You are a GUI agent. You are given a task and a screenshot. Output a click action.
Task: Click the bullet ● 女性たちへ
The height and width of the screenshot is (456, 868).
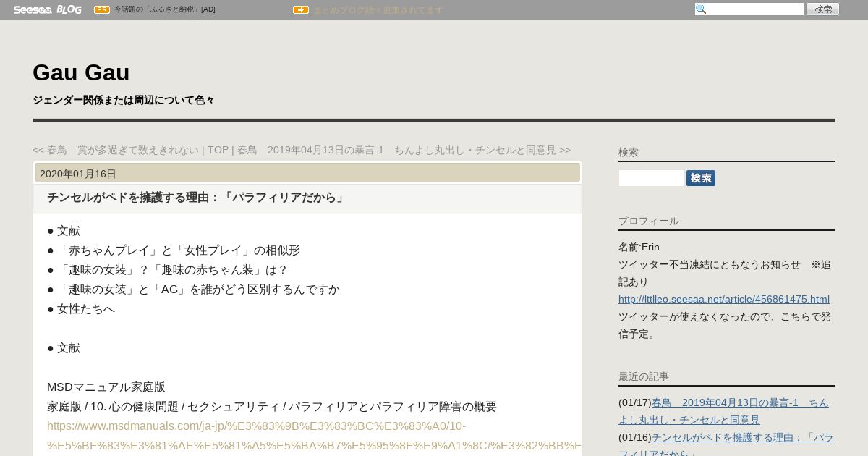pos(81,309)
